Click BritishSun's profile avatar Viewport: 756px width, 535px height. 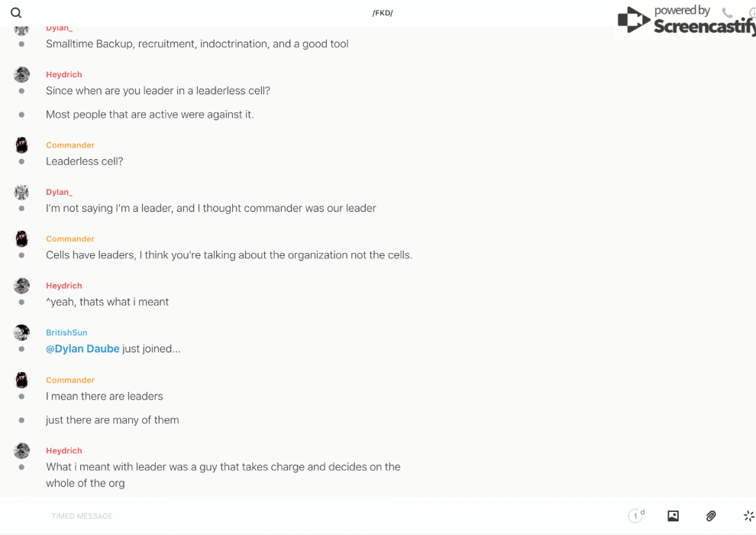click(x=21, y=332)
